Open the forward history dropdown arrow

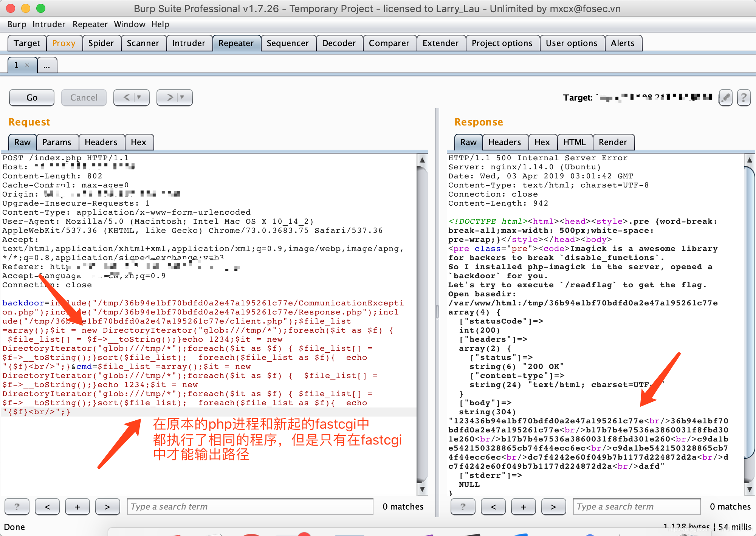(182, 98)
